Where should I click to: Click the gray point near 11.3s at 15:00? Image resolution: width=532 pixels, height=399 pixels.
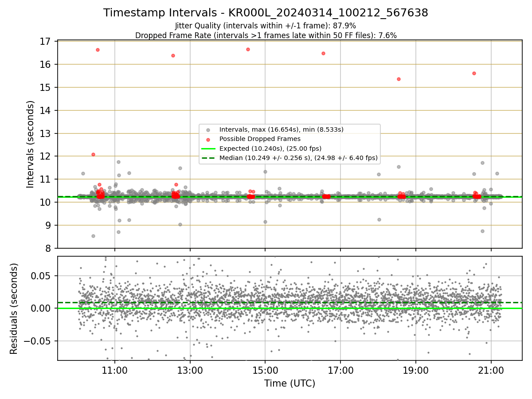coord(265,172)
